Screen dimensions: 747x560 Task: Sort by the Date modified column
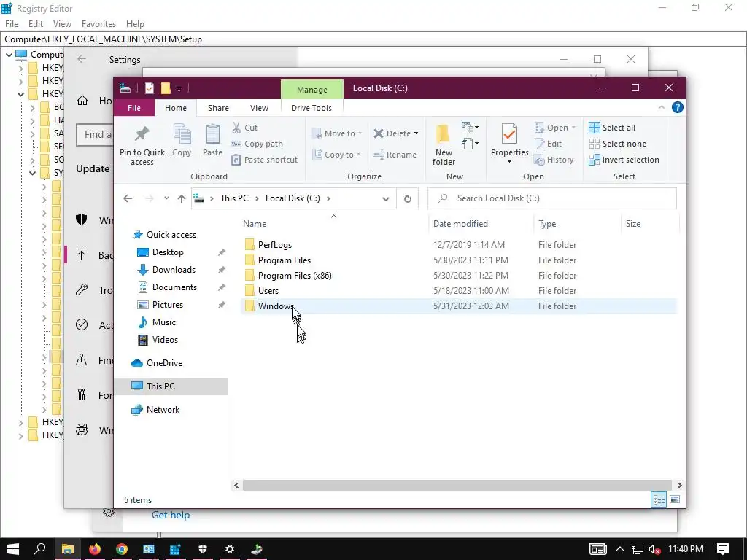[x=460, y=224]
